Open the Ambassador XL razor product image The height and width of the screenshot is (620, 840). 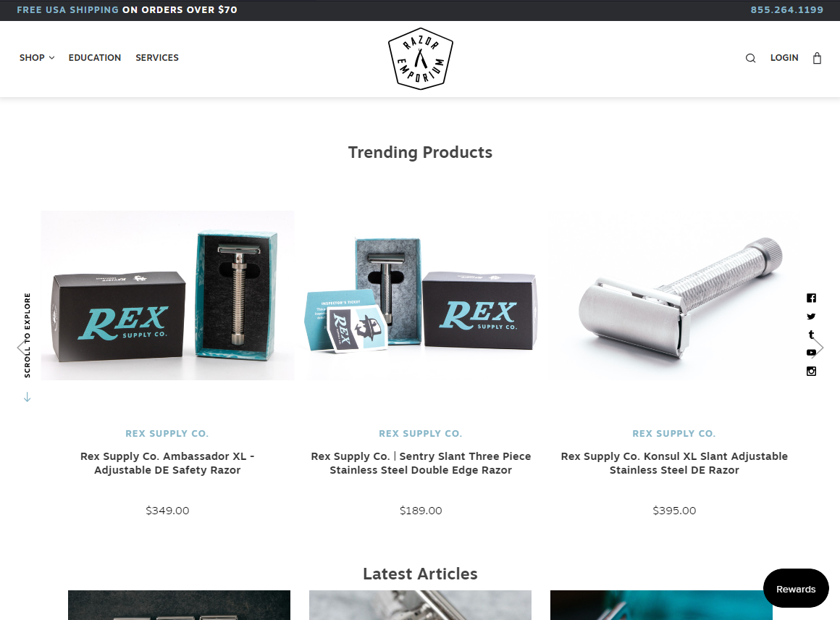point(167,296)
